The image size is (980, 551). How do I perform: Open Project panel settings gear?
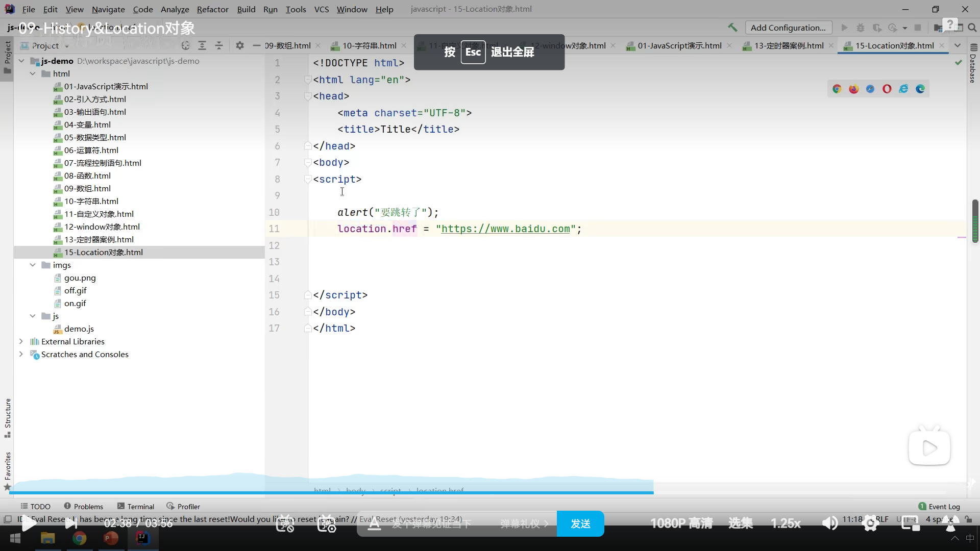240,45
